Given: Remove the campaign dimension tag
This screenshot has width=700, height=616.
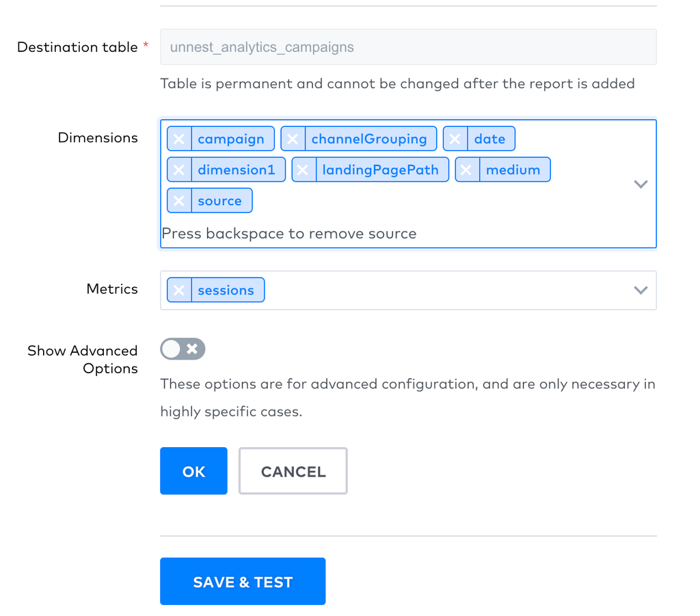Looking at the screenshot, I should pos(179,139).
